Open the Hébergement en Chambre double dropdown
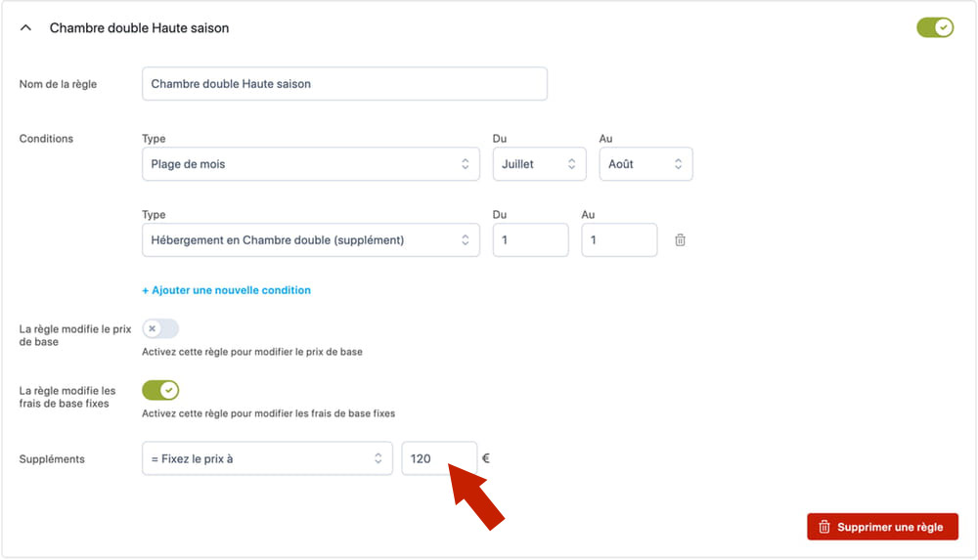 [x=311, y=240]
